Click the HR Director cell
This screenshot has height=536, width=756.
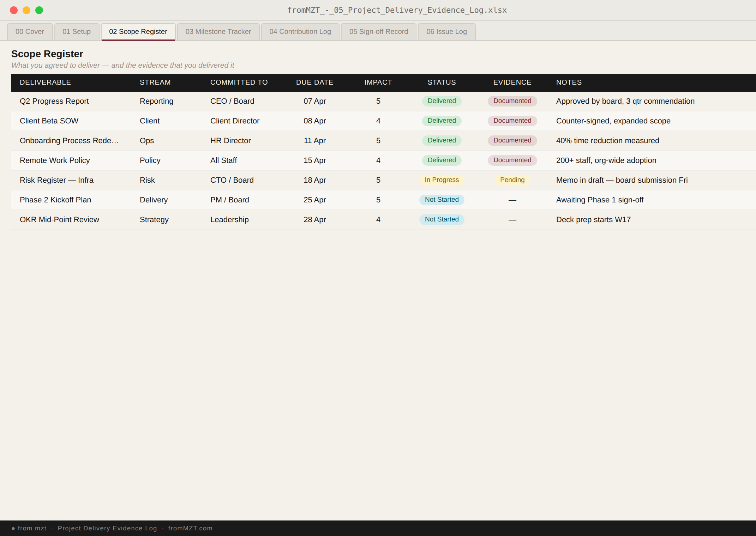click(x=230, y=141)
